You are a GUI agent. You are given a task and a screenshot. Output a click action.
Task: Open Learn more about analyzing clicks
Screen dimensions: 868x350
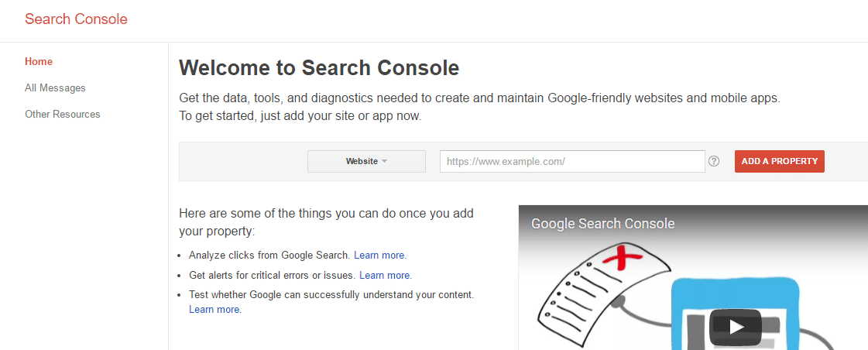pos(379,256)
